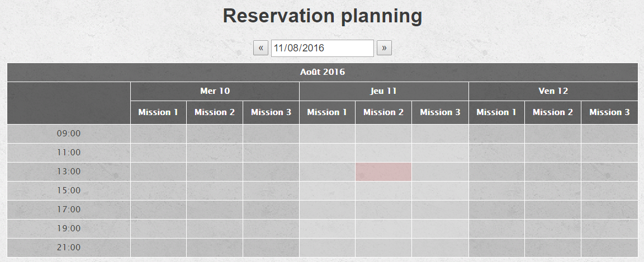Viewport: 644px width, 262px height.
Task: Click the previous date « button
Action: coord(261,48)
